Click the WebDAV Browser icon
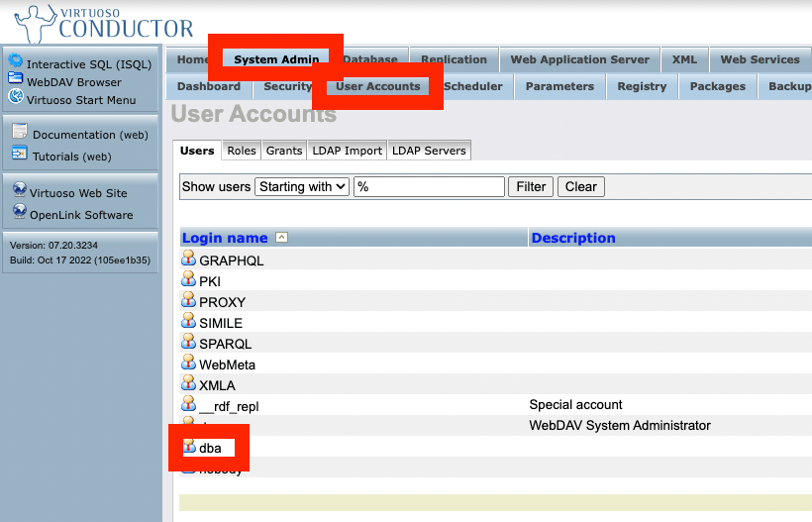 tap(16, 78)
